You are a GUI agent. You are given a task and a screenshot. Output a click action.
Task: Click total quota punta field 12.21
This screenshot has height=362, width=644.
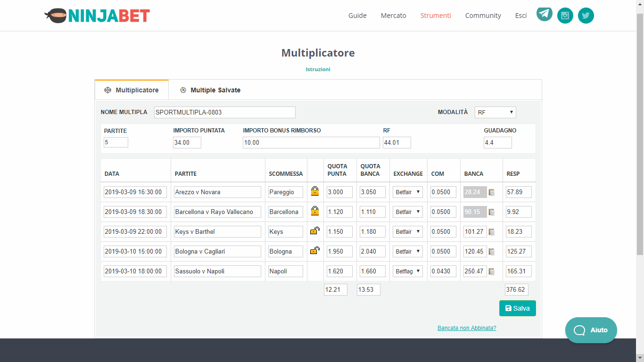pos(336,289)
